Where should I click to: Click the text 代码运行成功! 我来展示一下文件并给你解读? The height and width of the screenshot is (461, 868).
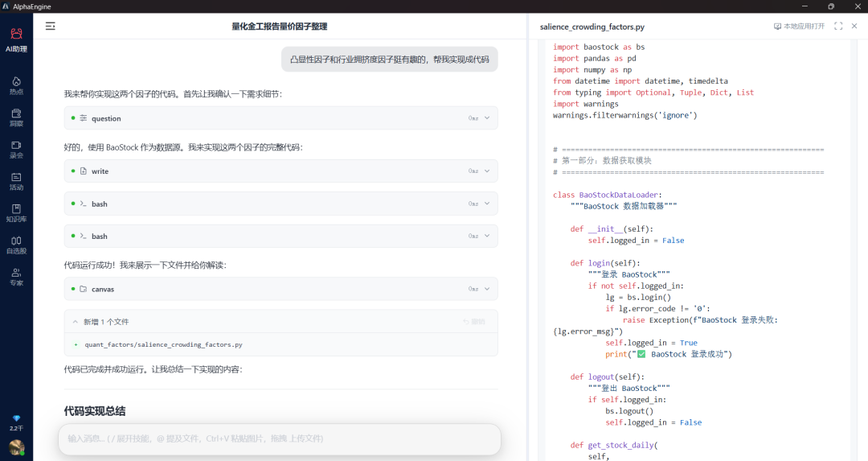[145, 265]
